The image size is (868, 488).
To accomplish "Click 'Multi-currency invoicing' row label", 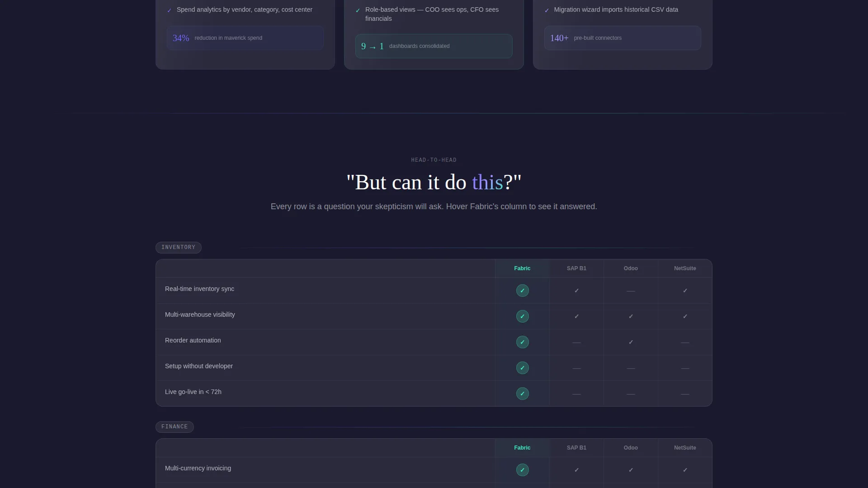I will (x=198, y=468).
